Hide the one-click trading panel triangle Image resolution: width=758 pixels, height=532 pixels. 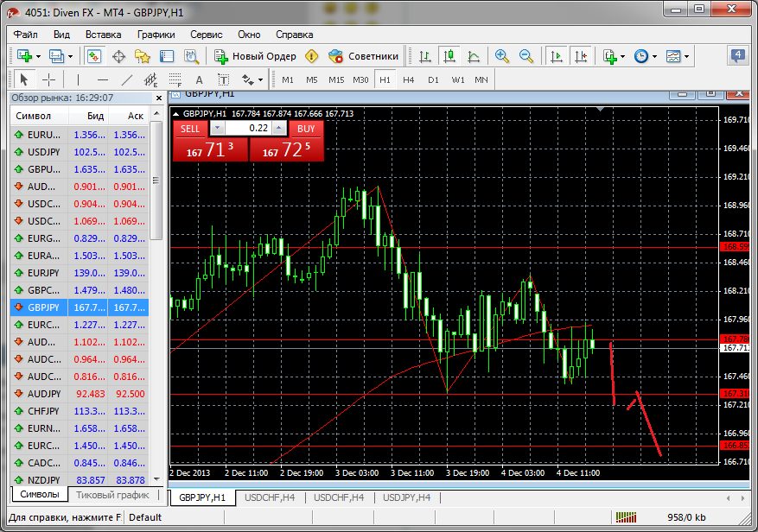point(176,114)
